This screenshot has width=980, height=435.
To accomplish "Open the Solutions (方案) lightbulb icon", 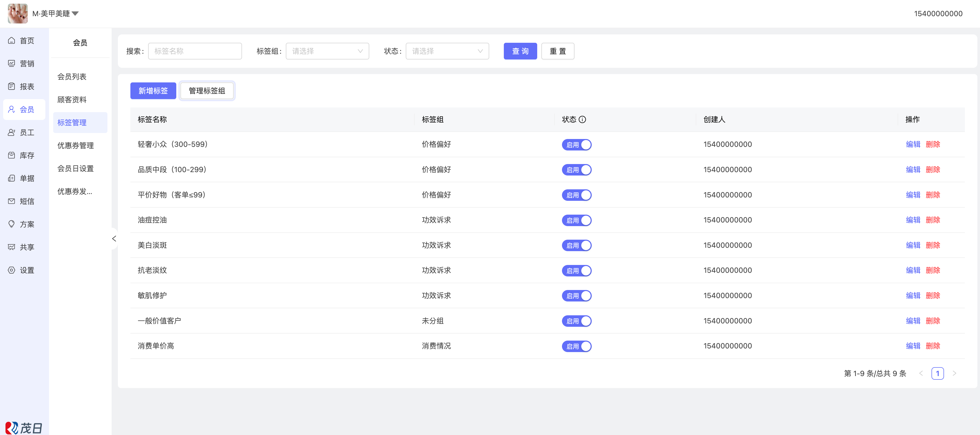I will point(12,224).
